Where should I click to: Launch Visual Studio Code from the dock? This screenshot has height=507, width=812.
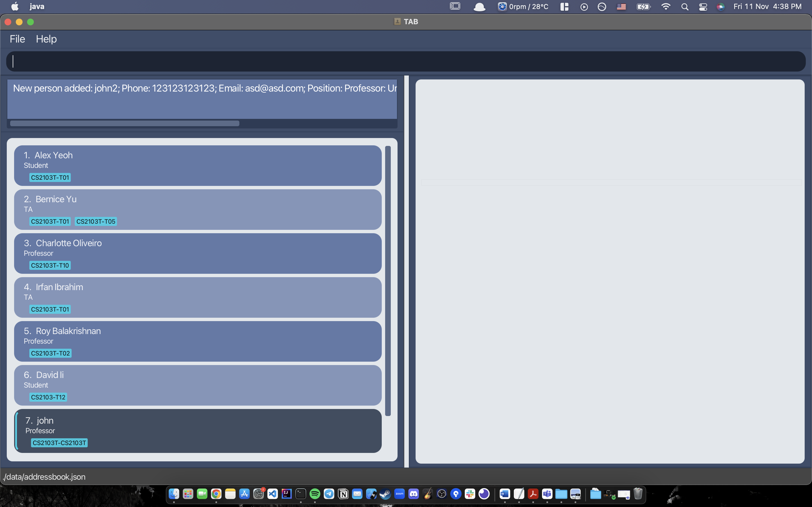click(x=272, y=493)
